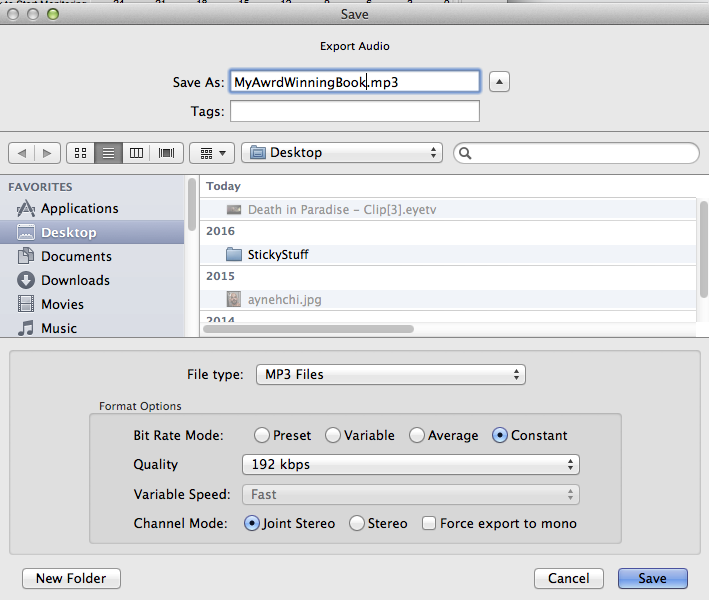Screen dimensions: 709x600
Task: Switch to column view mode
Action: point(137,153)
